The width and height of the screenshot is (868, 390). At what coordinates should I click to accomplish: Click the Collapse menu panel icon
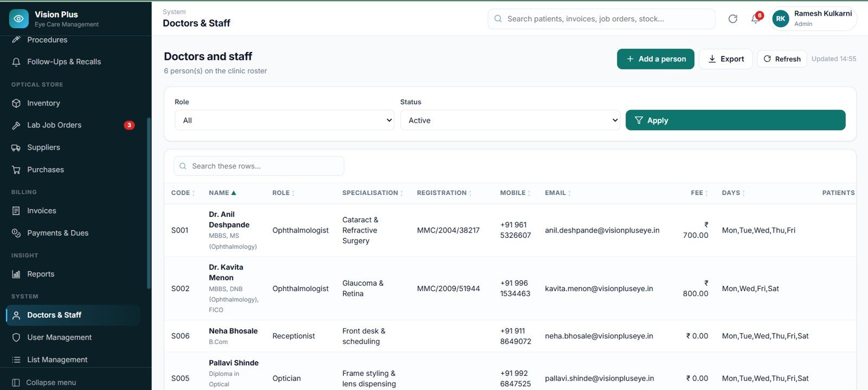tap(16, 382)
